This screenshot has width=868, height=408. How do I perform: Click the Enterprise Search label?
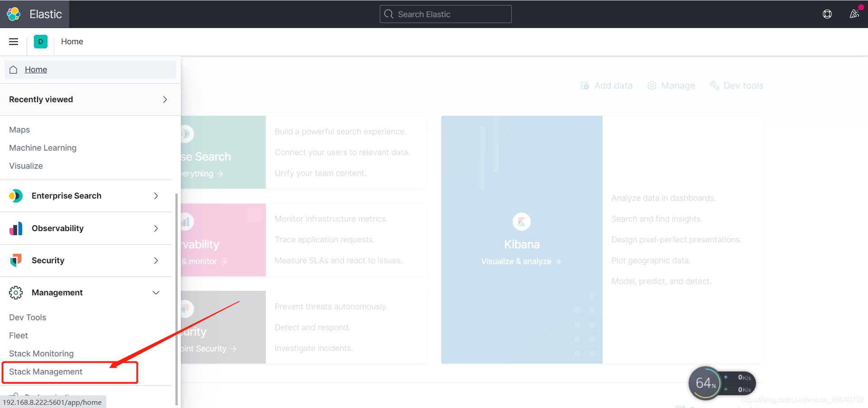coord(66,196)
